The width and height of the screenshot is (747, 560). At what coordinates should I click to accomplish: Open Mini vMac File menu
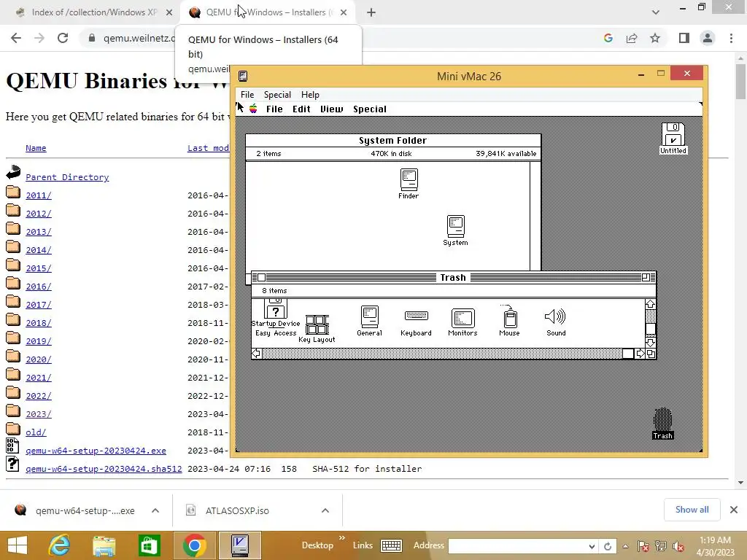click(247, 94)
